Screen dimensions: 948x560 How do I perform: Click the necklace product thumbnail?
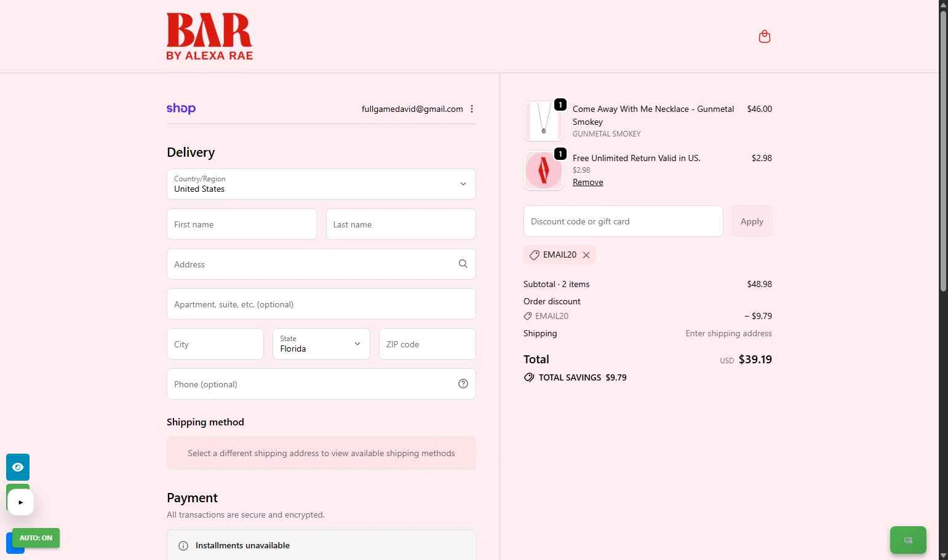click(543, 121)
